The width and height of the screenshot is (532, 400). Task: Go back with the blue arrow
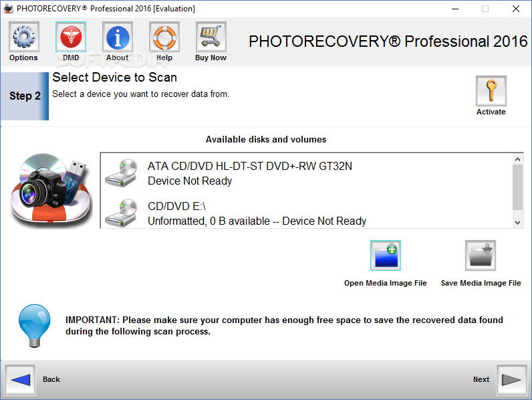(20, 380)
